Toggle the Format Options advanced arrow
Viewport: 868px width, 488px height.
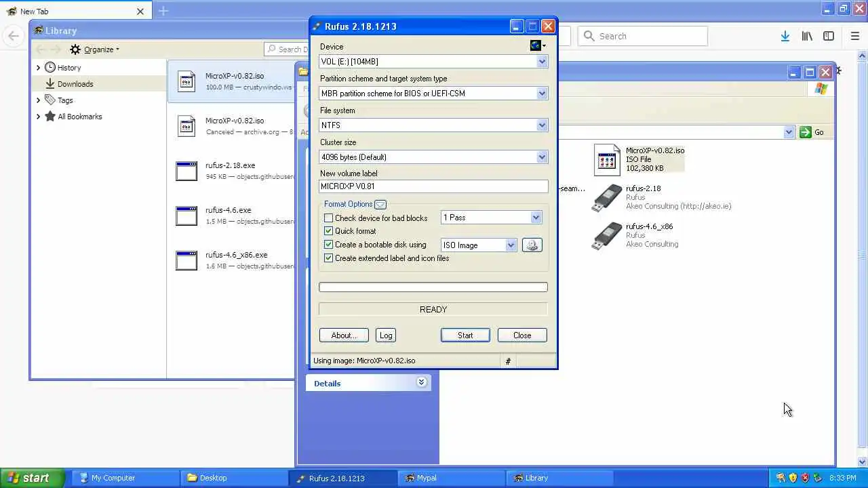pos(380,204)
